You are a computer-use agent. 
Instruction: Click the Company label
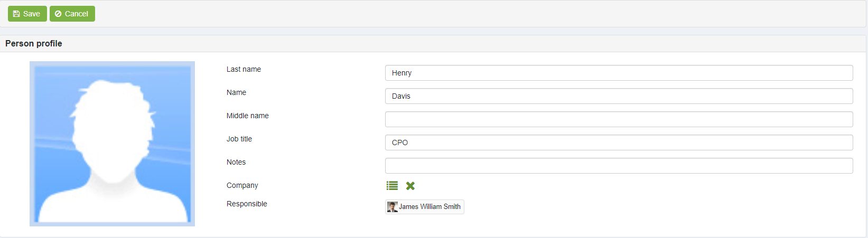(242, 185)
